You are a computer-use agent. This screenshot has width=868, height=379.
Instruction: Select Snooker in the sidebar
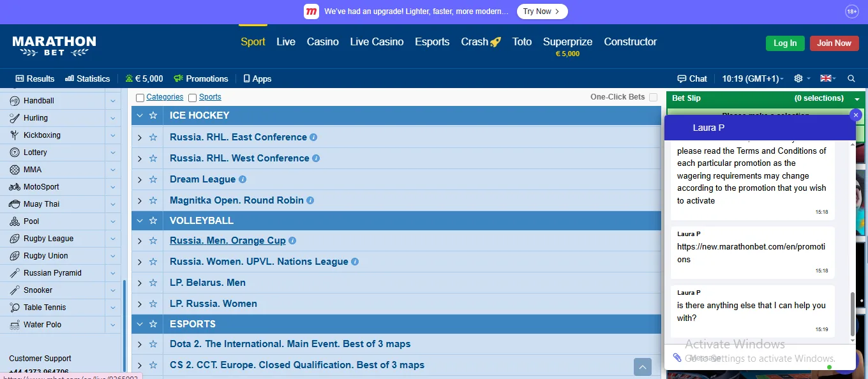click(x=38, y=290)
